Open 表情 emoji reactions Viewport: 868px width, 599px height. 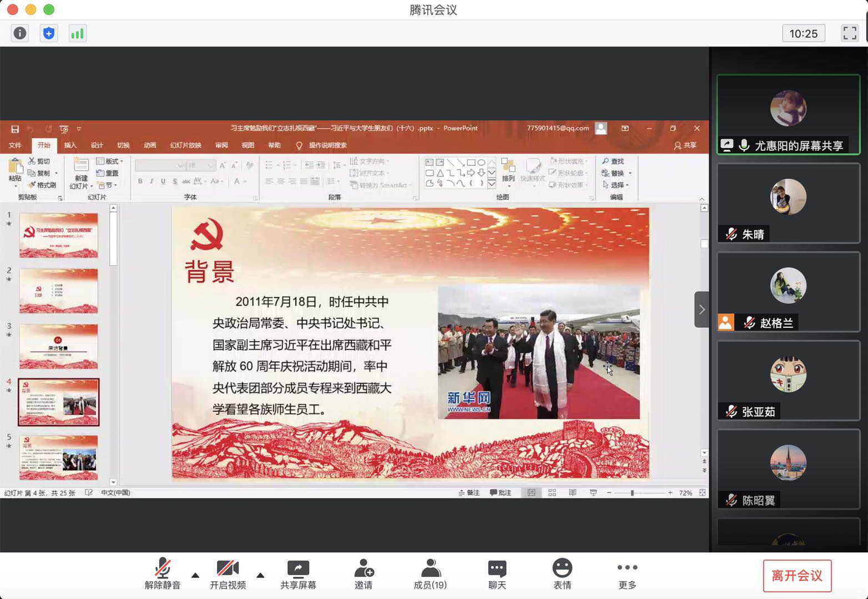point(562,575)
